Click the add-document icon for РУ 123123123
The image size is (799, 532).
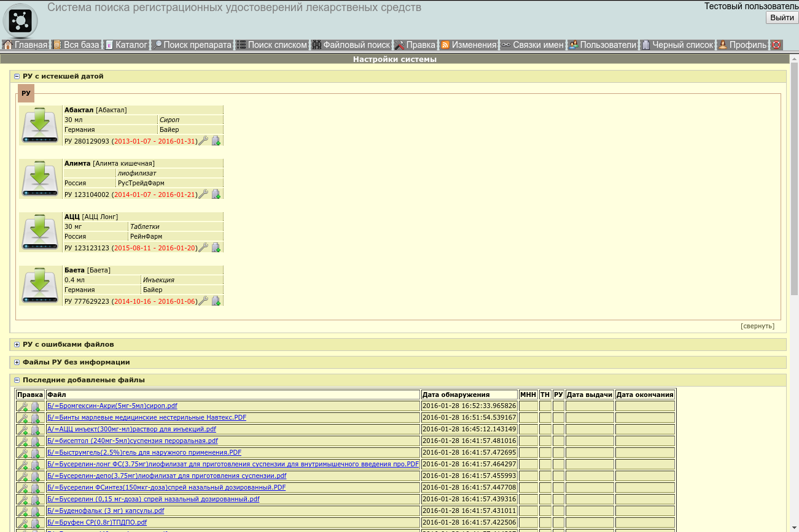point(216,248)
